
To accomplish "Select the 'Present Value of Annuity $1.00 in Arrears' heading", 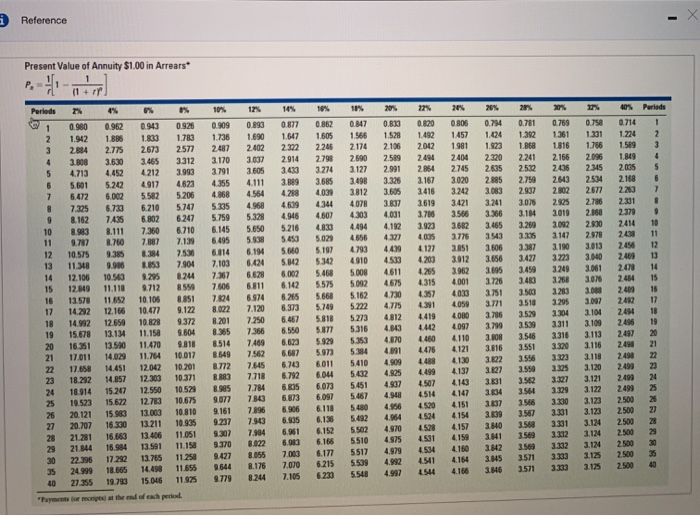I will 107,66.
